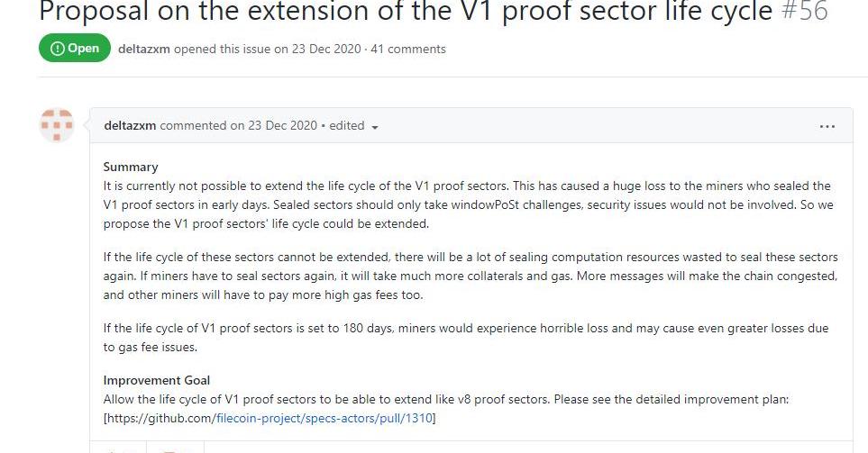Click the Summary heading
Image resolution: width=868 pixels, height=453 pixels.
(131, 167)
